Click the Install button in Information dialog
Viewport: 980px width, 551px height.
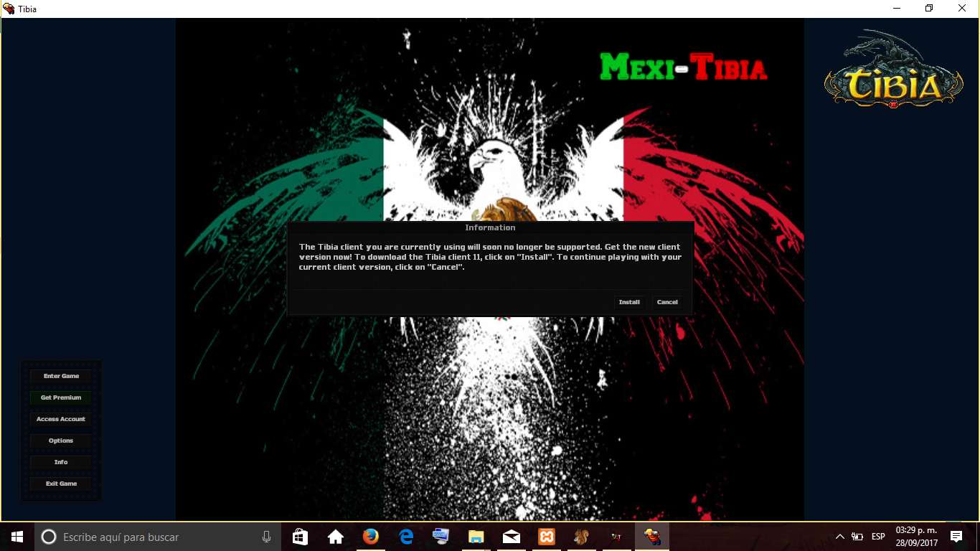pyautogui.click(x=629, y=302)
